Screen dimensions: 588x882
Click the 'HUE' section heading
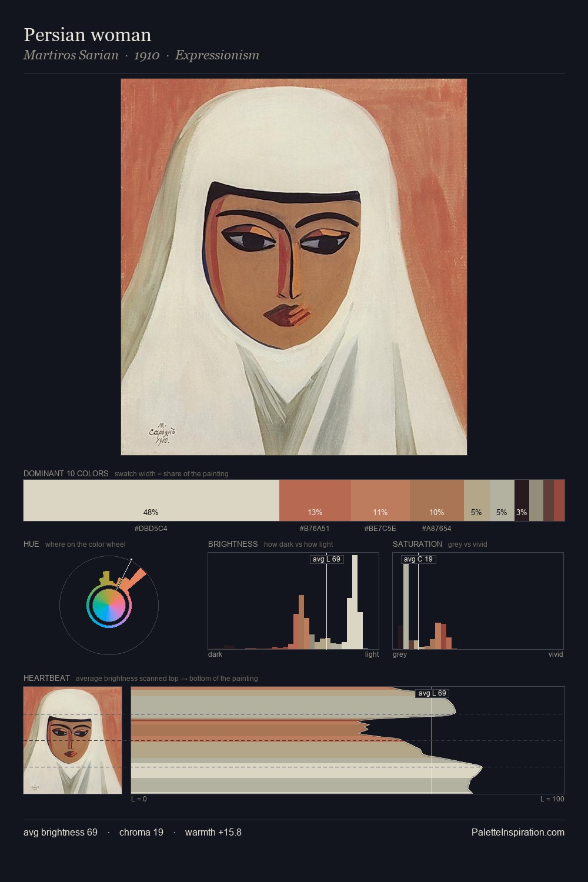(x=31, y=544)
